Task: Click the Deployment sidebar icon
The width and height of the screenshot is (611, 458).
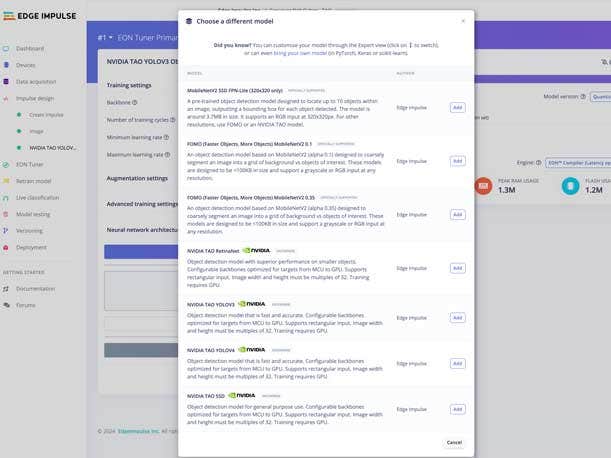Action: click(x=7, y=247)
